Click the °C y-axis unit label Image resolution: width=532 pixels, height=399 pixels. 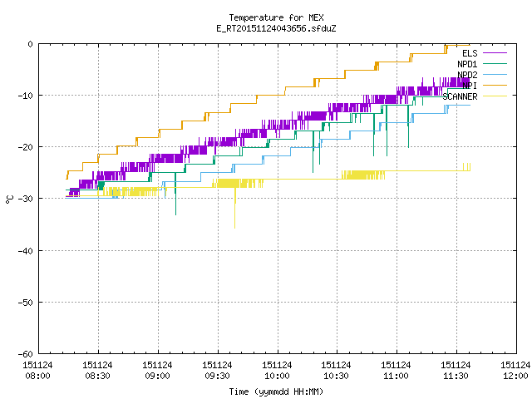click(9, 199)
